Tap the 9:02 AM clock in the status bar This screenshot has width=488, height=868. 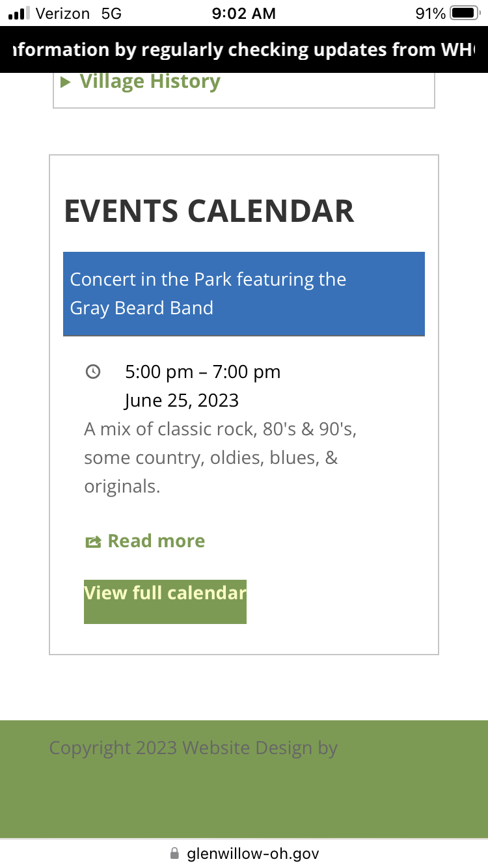[x=243, y=13]
